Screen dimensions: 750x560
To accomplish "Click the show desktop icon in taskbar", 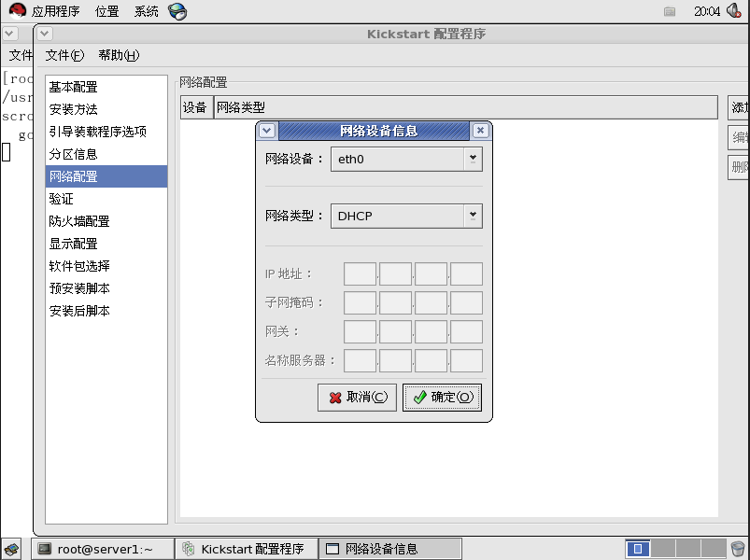I will 12,549.
